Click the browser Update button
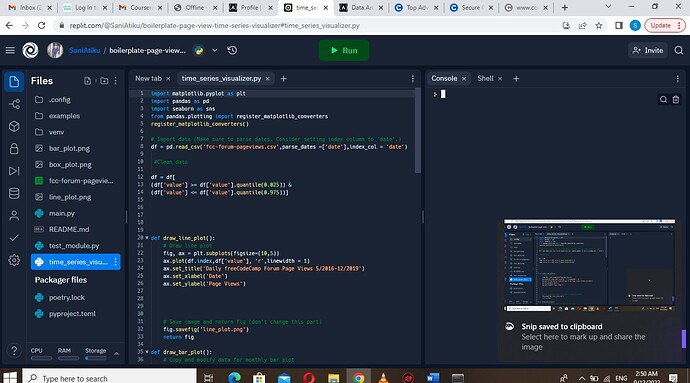 click(664, 26)
